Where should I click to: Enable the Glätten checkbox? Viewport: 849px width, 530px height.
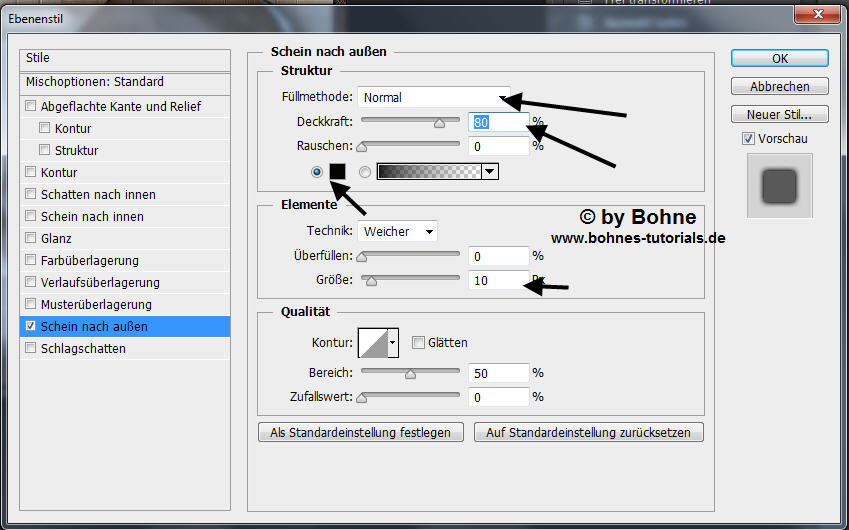click(419, 343)
